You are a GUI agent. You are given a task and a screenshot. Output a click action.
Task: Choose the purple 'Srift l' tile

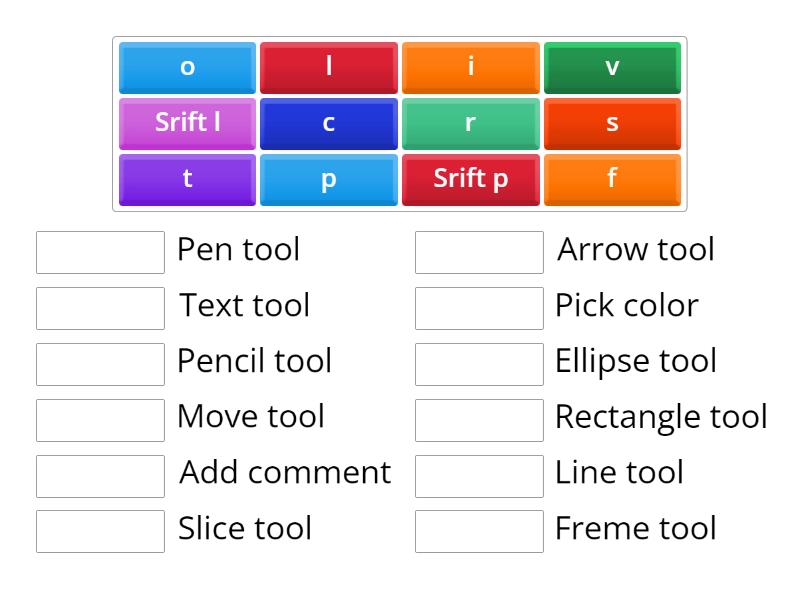[x=186, y=124]
